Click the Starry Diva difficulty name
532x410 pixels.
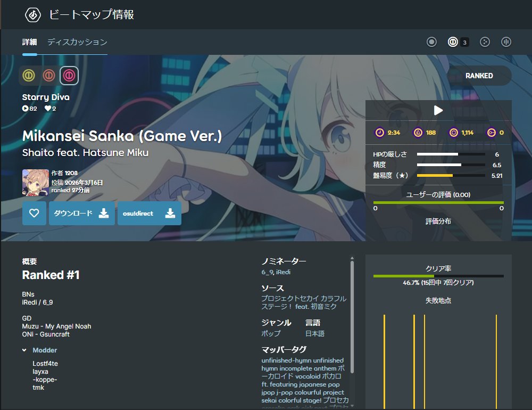coord(46,97)
